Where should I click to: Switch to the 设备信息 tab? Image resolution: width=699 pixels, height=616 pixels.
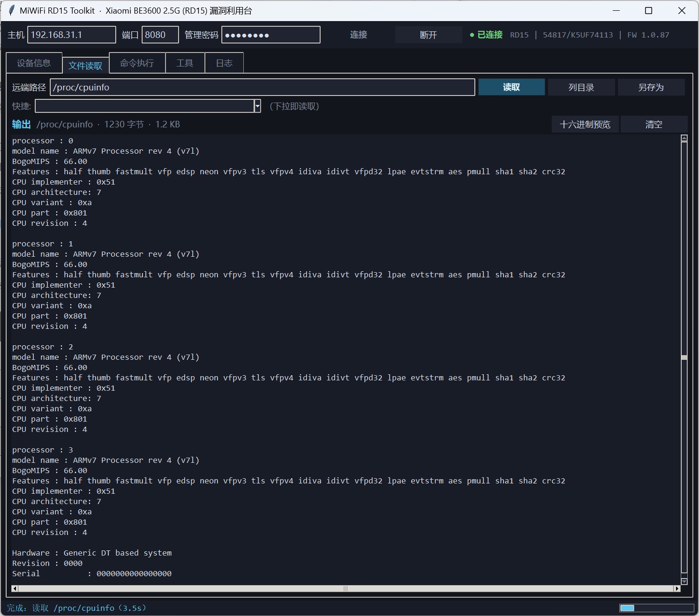[x=34, y=63]
